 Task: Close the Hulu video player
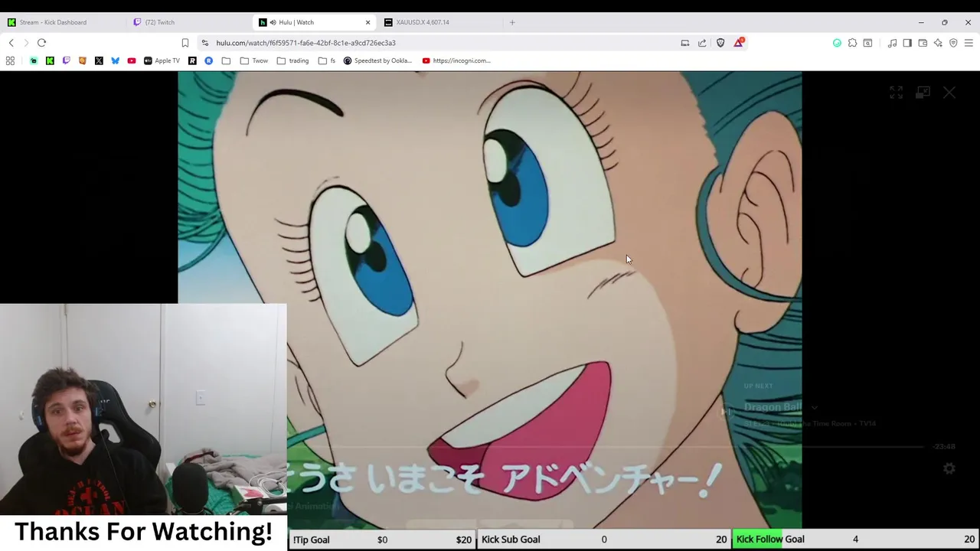(949, 93)
